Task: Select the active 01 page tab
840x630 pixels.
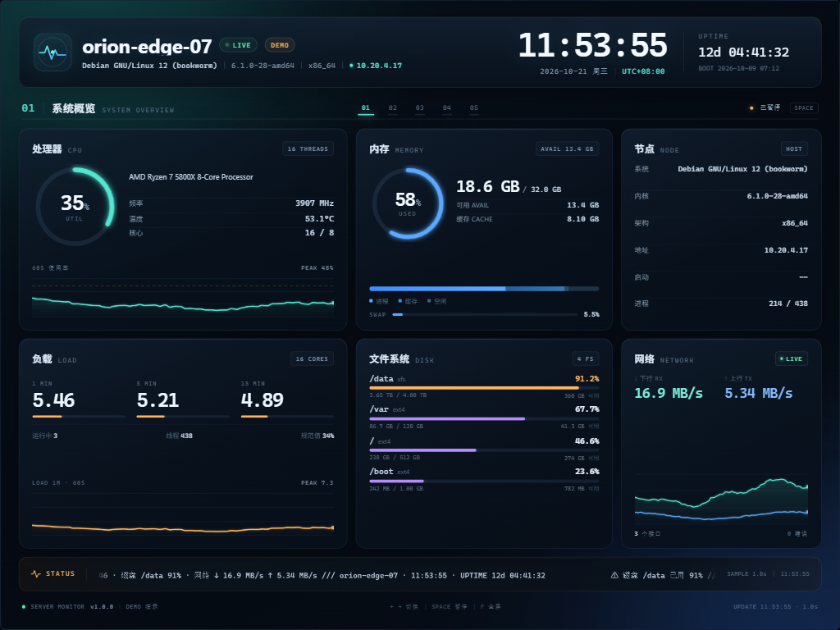Action: (366, 108)
